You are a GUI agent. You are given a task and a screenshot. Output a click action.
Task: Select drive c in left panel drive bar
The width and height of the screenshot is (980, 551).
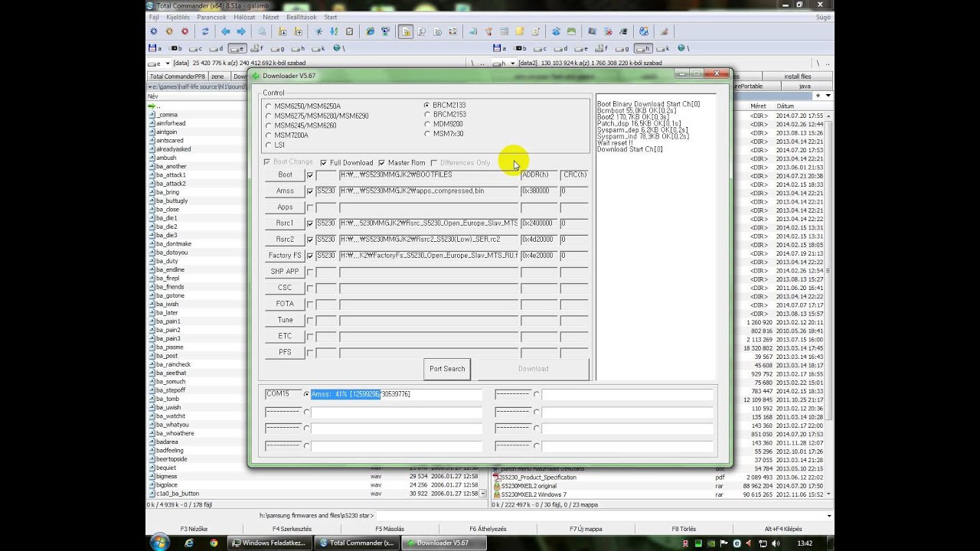196,47
